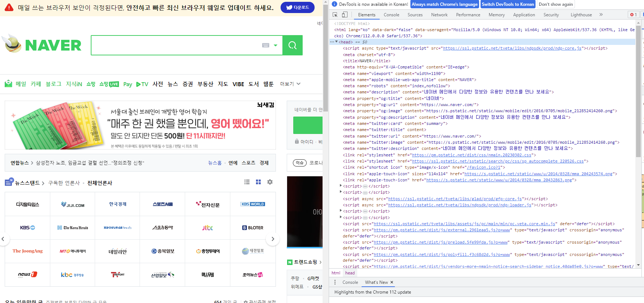Click Always match Chrome's language button
This screenshot has width=644, height=303.
(x=444, y=4)
